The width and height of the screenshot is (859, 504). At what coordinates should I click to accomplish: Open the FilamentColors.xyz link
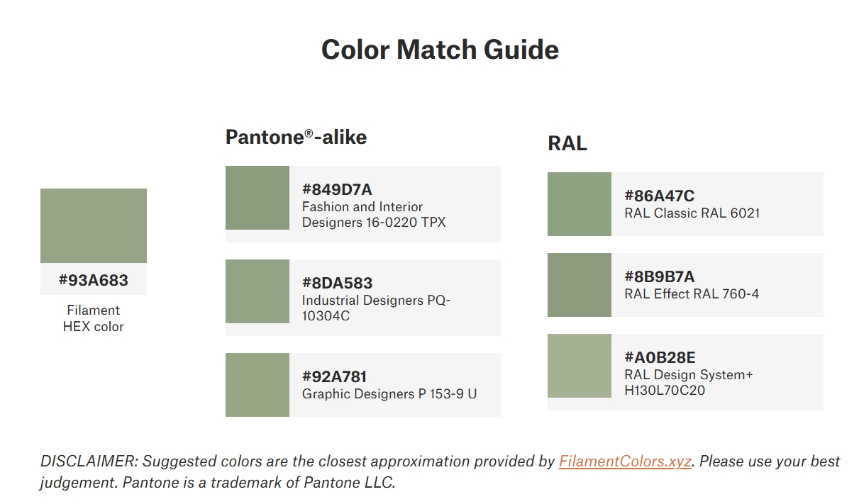pos(625,461)
